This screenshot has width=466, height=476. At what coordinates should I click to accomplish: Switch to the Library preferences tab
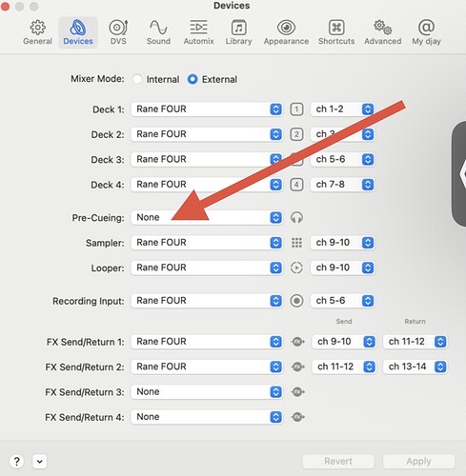[238, 32]
